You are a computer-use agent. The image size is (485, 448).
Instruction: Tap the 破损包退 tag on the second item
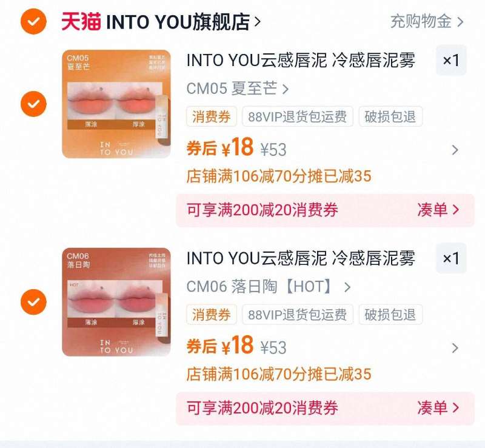click(390, 315)
